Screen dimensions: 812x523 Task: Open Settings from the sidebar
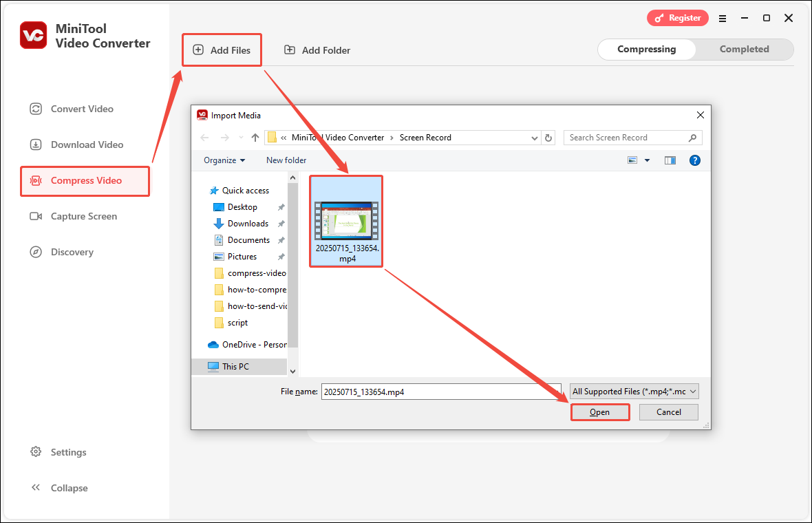(x=69, y=452)
